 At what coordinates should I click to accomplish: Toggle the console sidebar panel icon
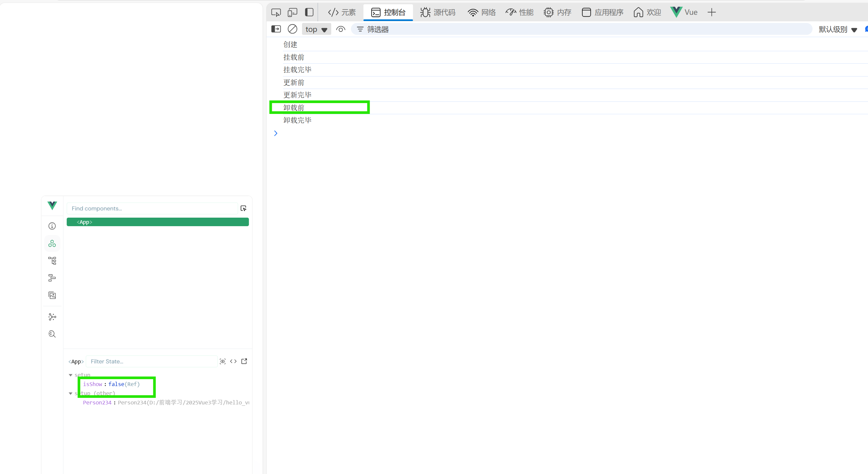tap(276, 29)
